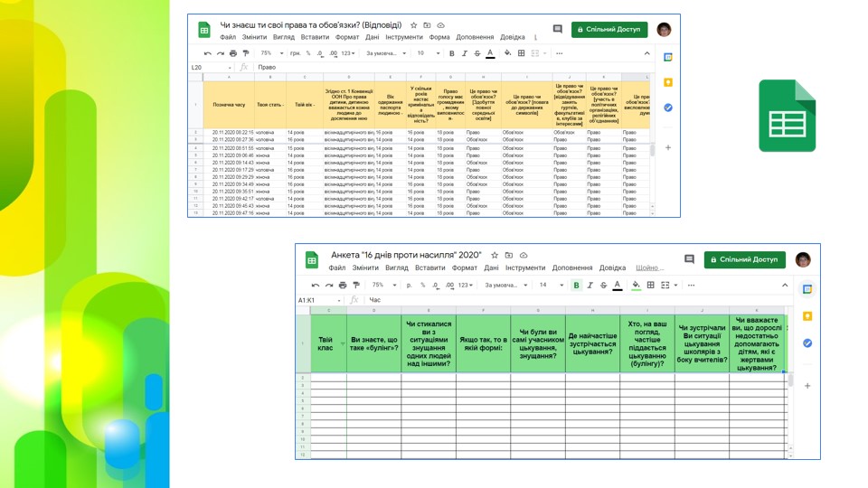Toggle strikethrough in lower 'Анкета' spreadsheet toolbar

click(603, 285)
